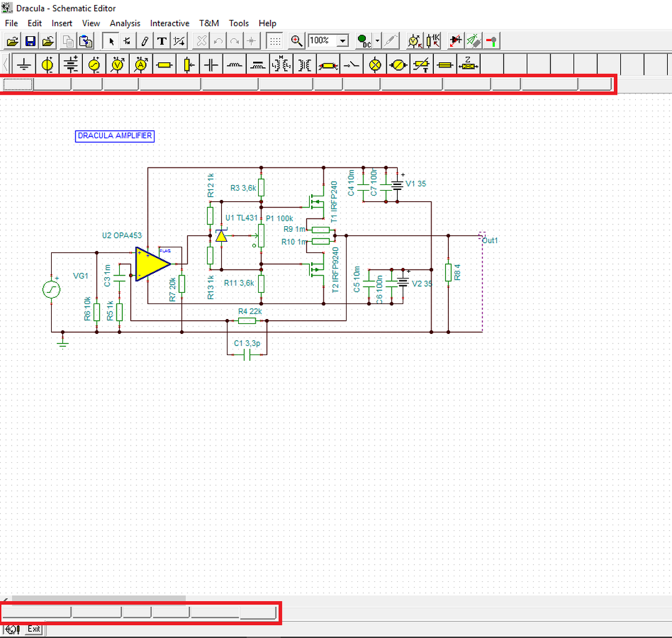Click the R4 22k resistor label
Image resolution: width=672 pixels, height=638 pixels.
[250, 312]
